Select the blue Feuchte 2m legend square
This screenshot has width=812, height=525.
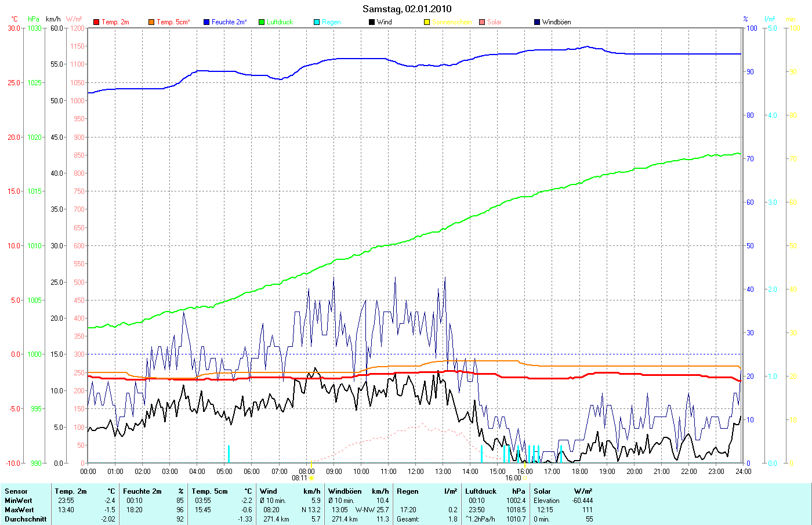pyautogui.click(x=206, y=22)
